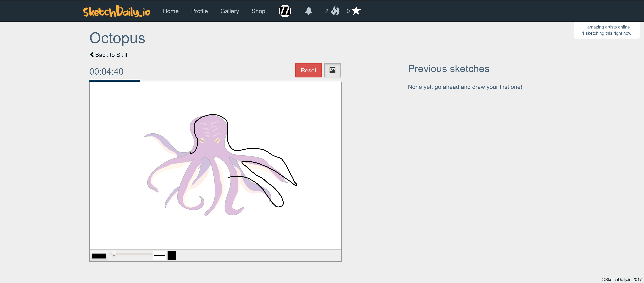The height and width of the screenshot is (283, 644).
Task: Toggle the reference image button
Action: pos(332,70)
